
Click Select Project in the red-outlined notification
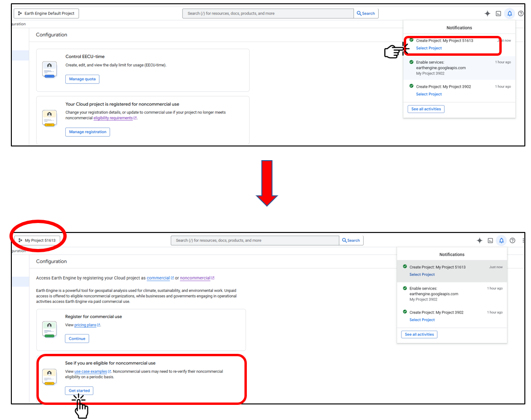[429, 48]
